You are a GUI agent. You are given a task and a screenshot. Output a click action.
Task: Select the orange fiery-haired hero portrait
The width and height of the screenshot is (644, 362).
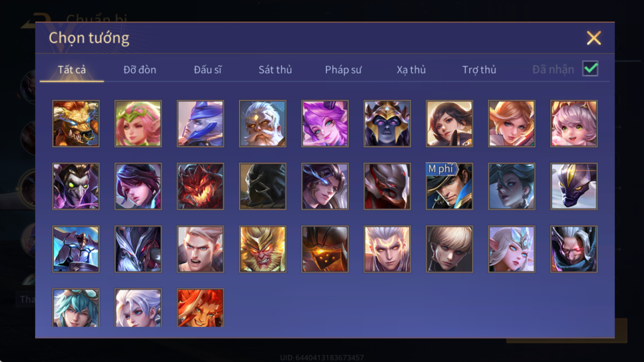point(200,308)
